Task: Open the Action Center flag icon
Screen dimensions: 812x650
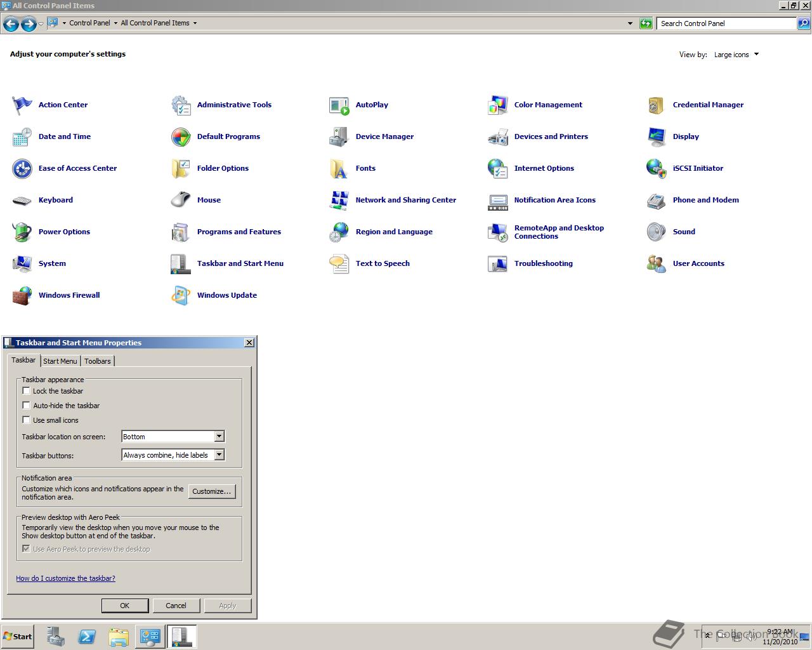Action: coord(22,105)
